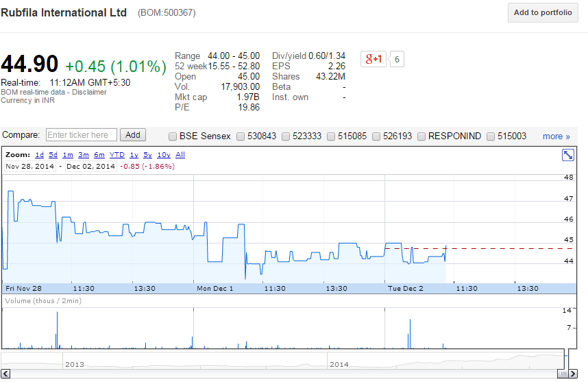Click the Shares value 43.22M
Viewport: 588px width, 382px height.
coord(331,77)
